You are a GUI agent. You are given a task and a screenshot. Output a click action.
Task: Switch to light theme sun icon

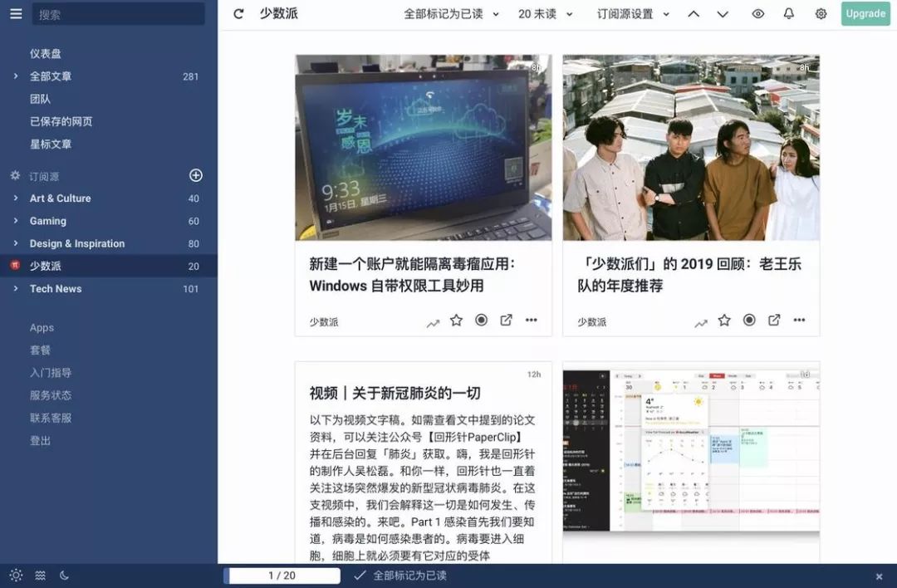pyautogui.click(x=16, y=576)
